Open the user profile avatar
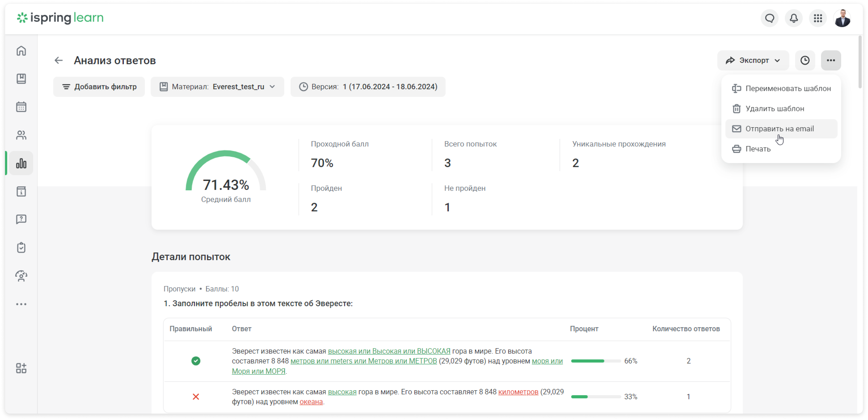Image resolution: width=868 pixels, height=420 pixels. 842,18
